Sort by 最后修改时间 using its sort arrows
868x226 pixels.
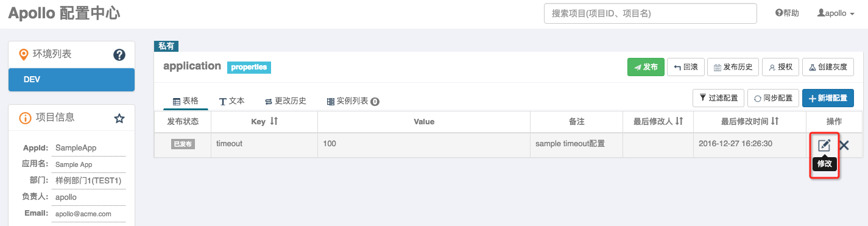(x=775, y=122)
